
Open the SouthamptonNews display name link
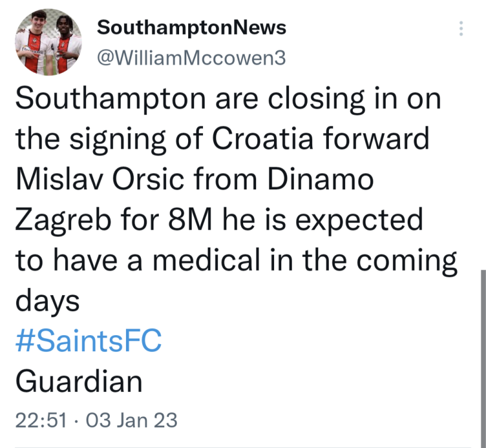(191, 27)
